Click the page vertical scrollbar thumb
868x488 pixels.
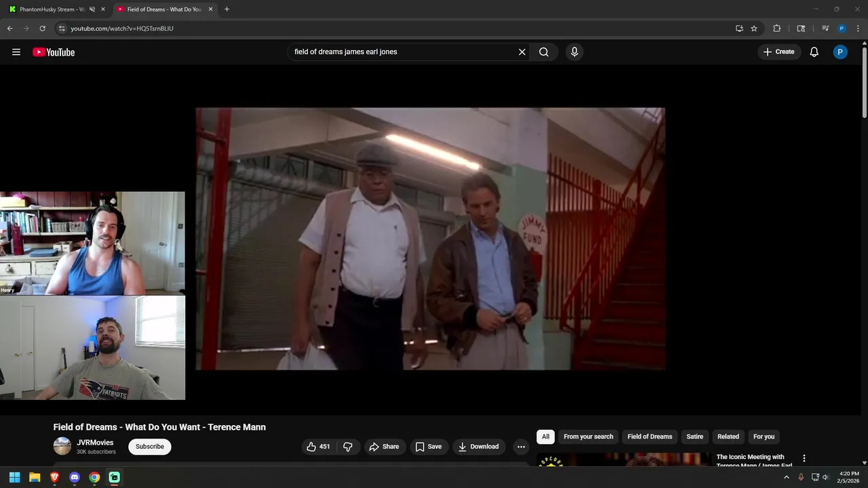pyautogui.click(x=864, y=81)
